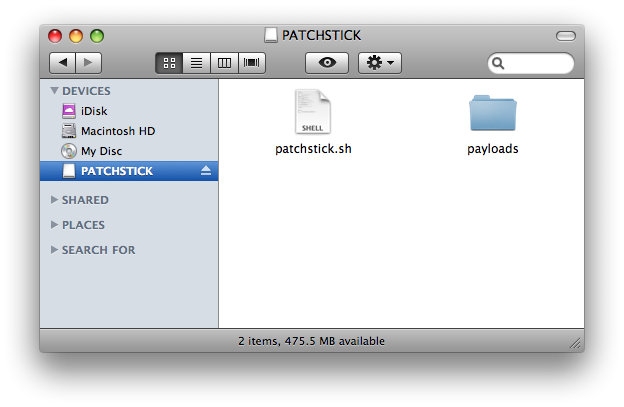This screenshot has height=407, width=624.
Task: Click the Forward navigation arrow
Action: [88, 63]
